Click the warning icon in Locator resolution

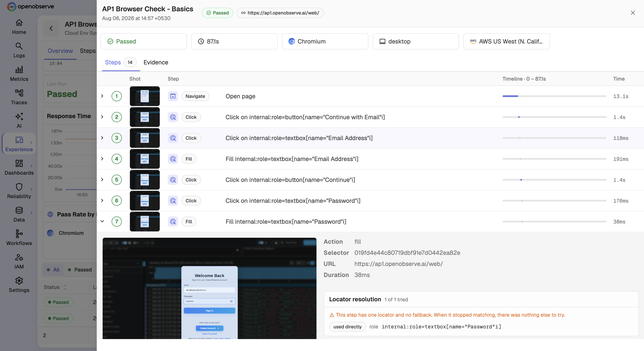(x=332, y=315)
